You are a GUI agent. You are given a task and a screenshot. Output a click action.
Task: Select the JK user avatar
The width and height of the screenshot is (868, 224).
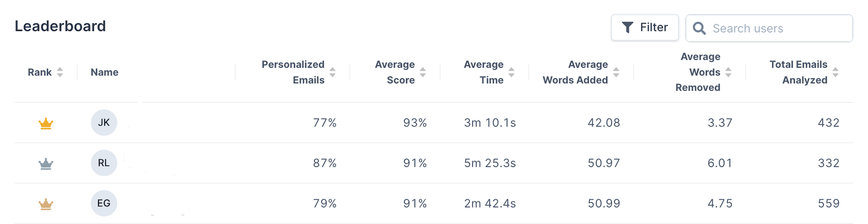coord(104,123)
